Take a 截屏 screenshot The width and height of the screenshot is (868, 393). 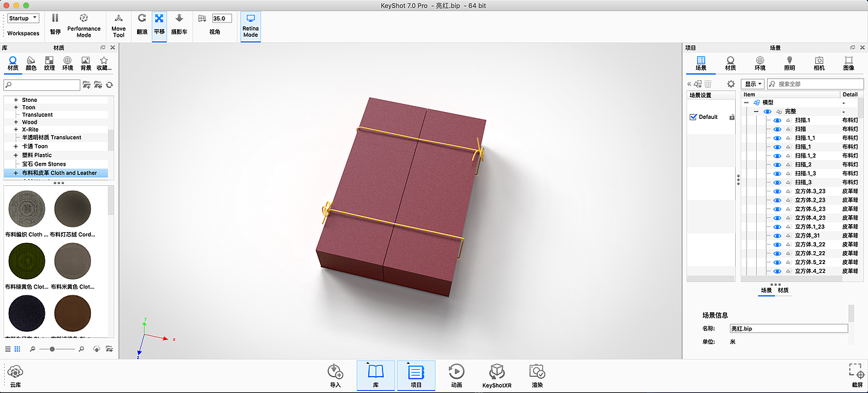click(x=857, y=375)
